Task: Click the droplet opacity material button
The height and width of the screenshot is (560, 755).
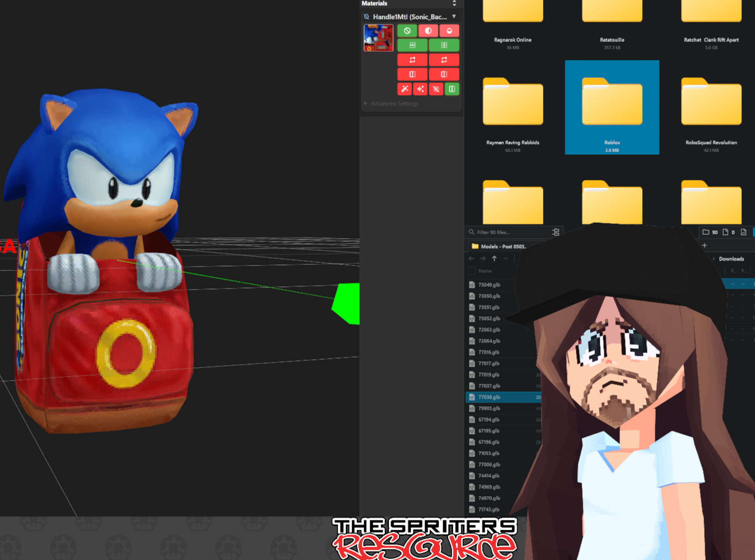Action: tap(449, 31)
